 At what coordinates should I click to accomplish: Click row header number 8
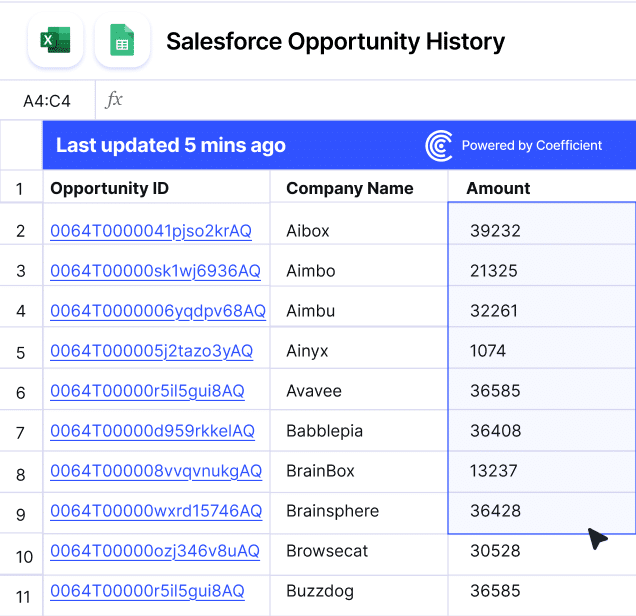click(21, 474)
